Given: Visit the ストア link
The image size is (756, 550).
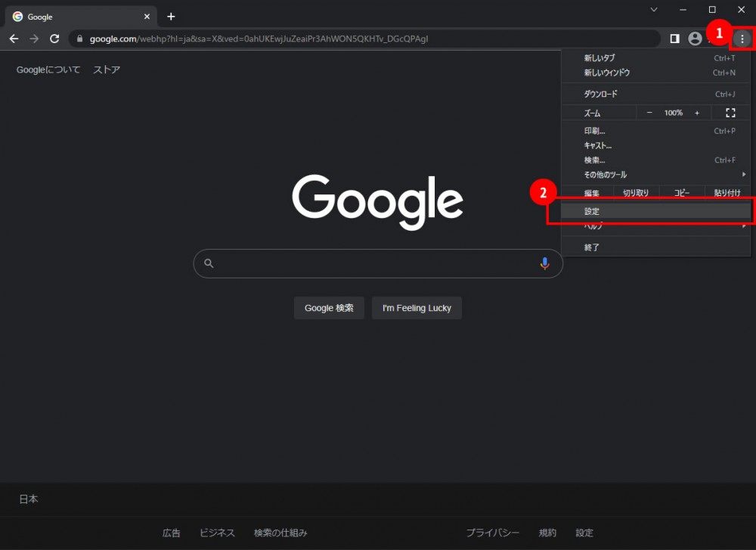Looking at the screenshot, I should [x=107, y=70].
